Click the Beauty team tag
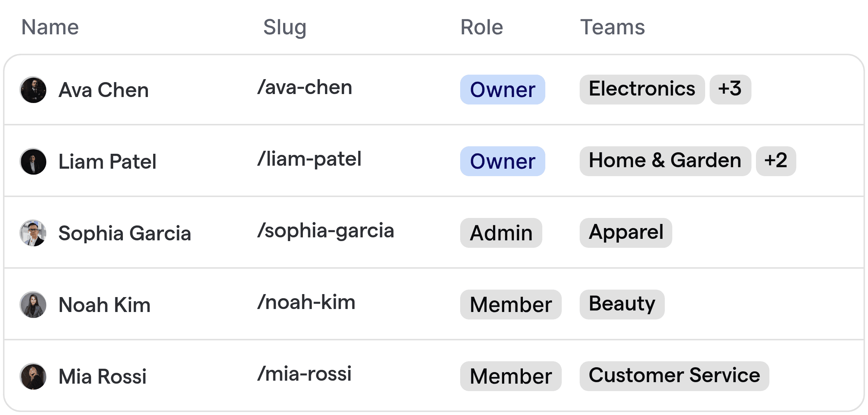The image size is (868, 415). 621,304
